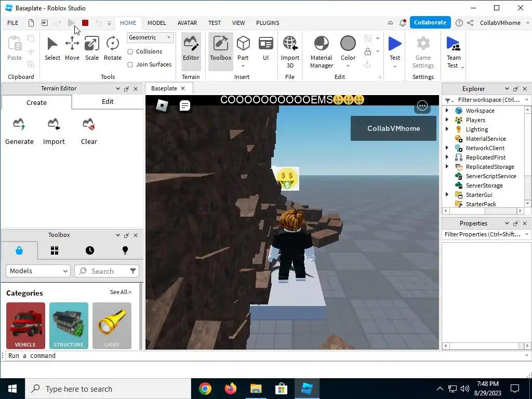
Task: Switch to the PLUGINS ribbon tab
Action: (268, 23)
